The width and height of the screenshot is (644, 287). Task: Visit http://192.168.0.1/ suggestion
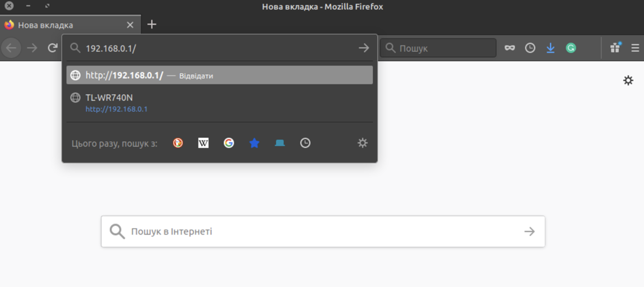pyautogui.click(x=219, y=75)
